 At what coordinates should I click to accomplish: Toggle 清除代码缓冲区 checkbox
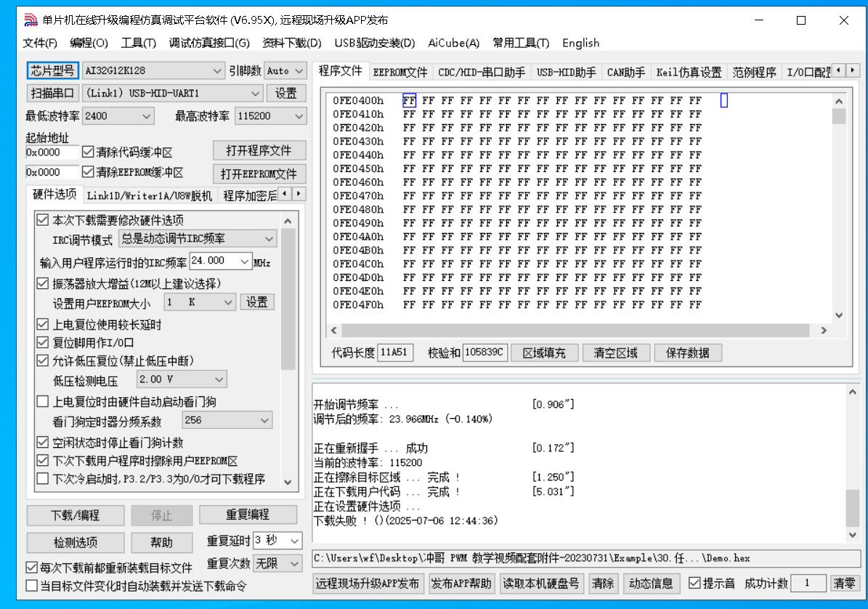coord(87,152)
